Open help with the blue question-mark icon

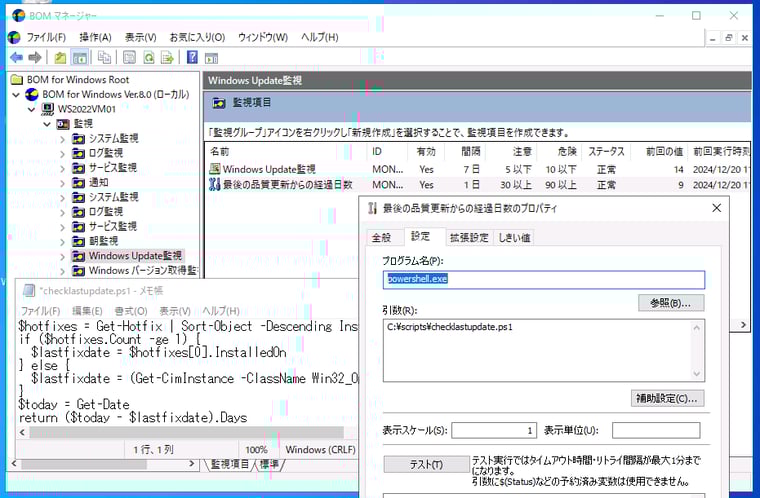(192, 57)
